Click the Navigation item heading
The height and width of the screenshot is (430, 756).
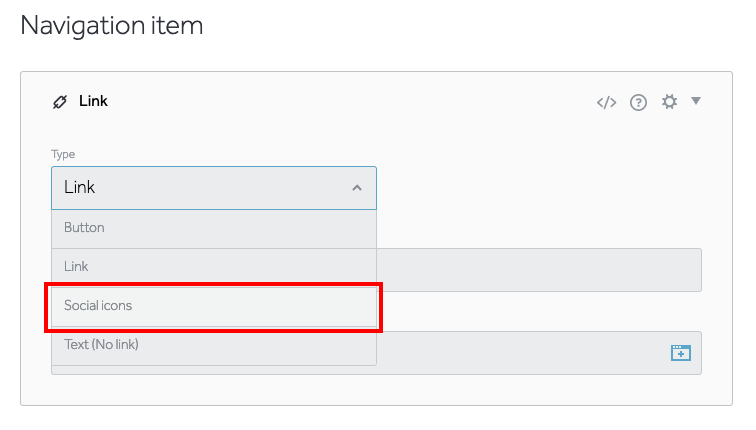(x=112, y=26)
